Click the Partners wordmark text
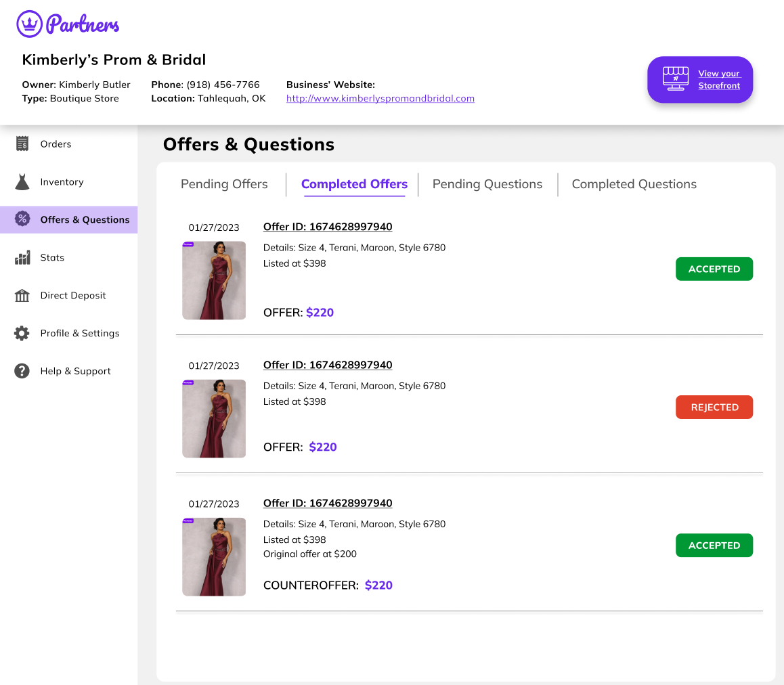 (x=83, y=24)
